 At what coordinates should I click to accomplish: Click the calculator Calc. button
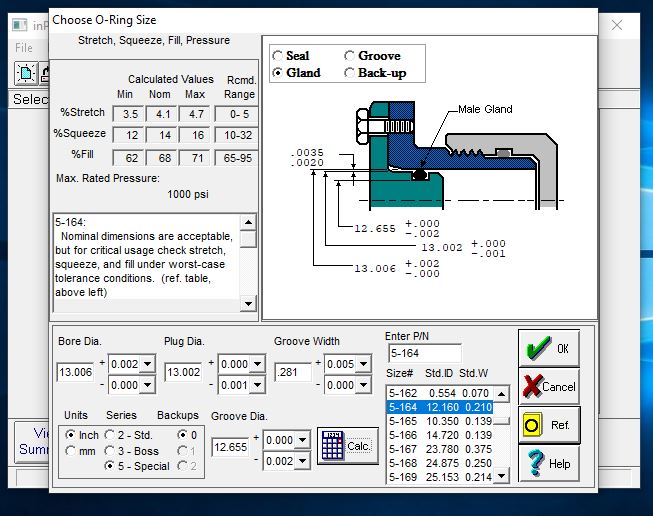348,446
